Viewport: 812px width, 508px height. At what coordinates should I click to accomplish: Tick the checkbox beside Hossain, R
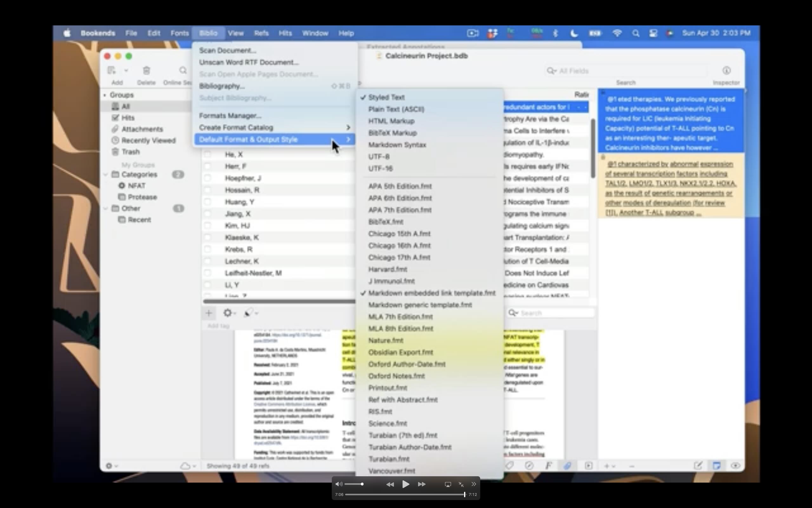pyautogui.click(x=208, y=190)
